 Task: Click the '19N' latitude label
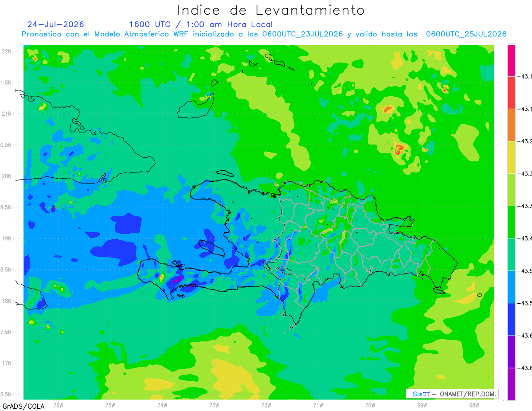[x=7, y=239]
